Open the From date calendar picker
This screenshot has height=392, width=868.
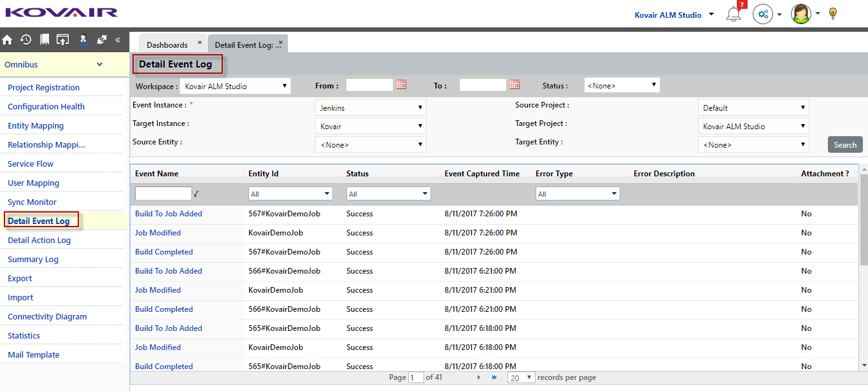click(x=401, y=85)
